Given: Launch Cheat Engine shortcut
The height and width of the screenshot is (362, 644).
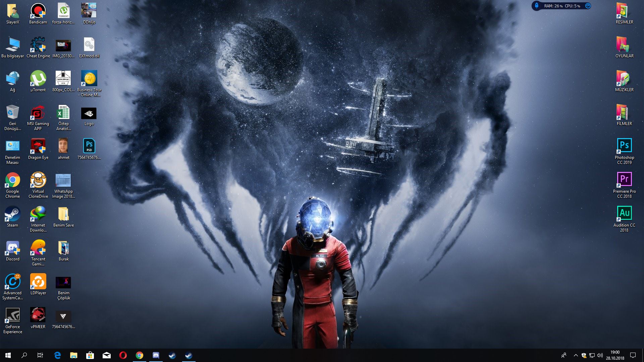Looking at the screenshot, I should pos(38,47).
